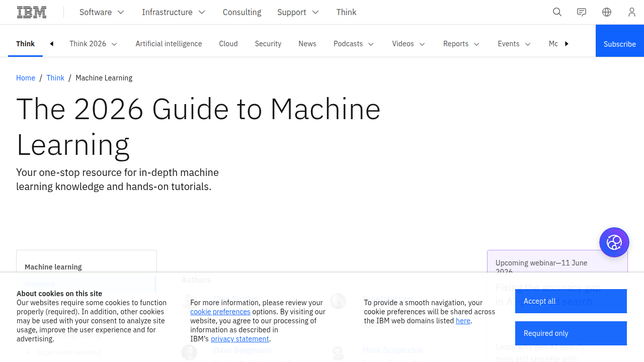Click the left scroll arrow in Think nav

(51, 44)
